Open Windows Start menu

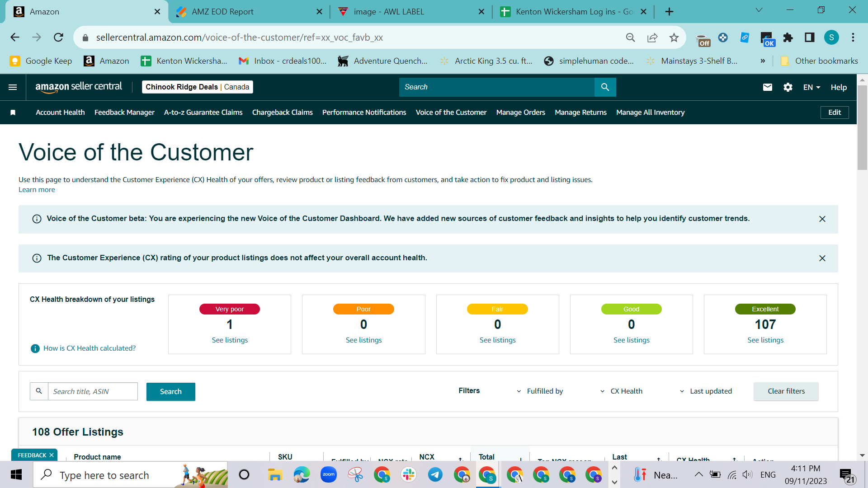click(x=16, y=475)
